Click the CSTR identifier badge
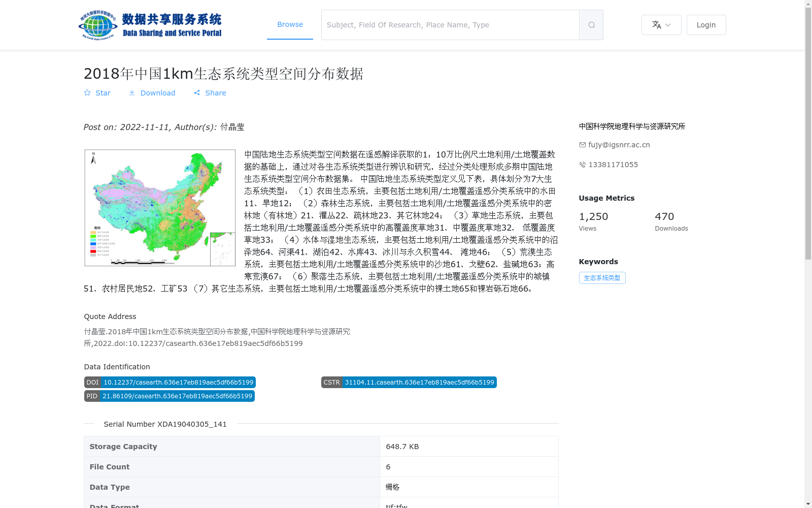The height and width of the screenshot is (508, 812). coord(409,383)
